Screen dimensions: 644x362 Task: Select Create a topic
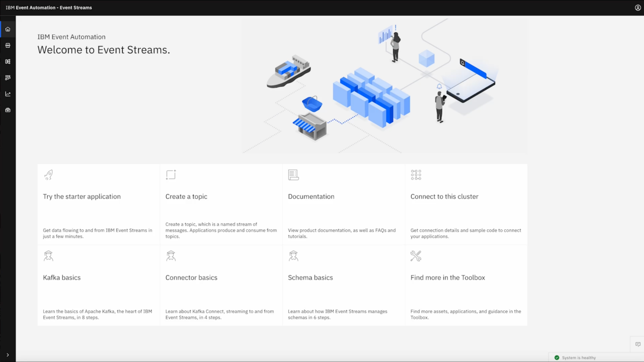(x=186, y=197)
